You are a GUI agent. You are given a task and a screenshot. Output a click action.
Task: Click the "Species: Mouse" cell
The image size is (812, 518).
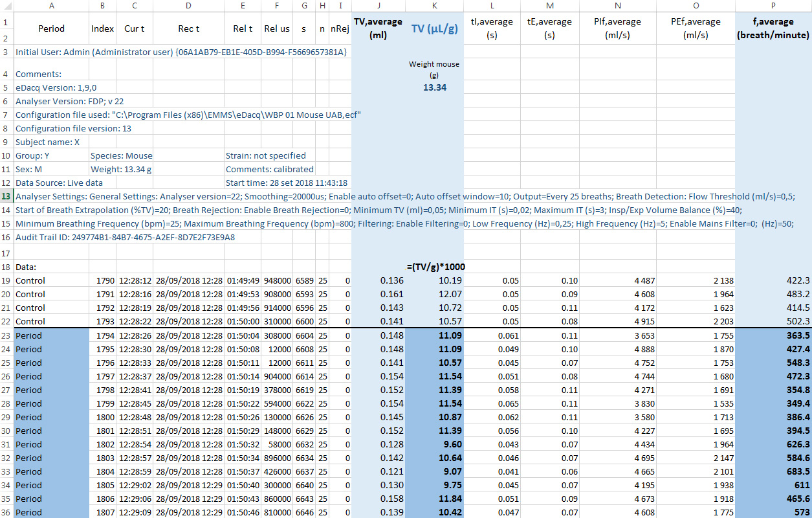(122, 155)
